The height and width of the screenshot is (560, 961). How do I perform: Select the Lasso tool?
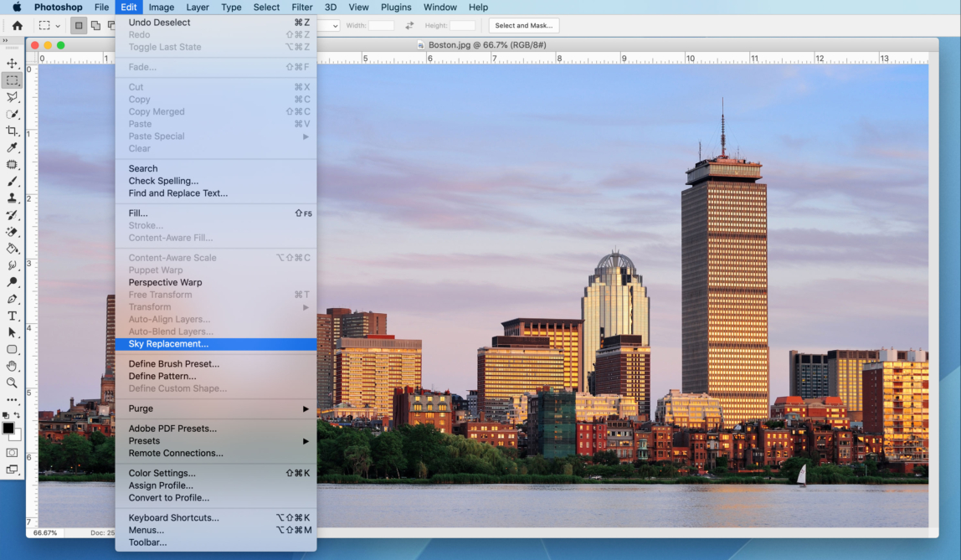pyautogui.click(x=13, y=97)
